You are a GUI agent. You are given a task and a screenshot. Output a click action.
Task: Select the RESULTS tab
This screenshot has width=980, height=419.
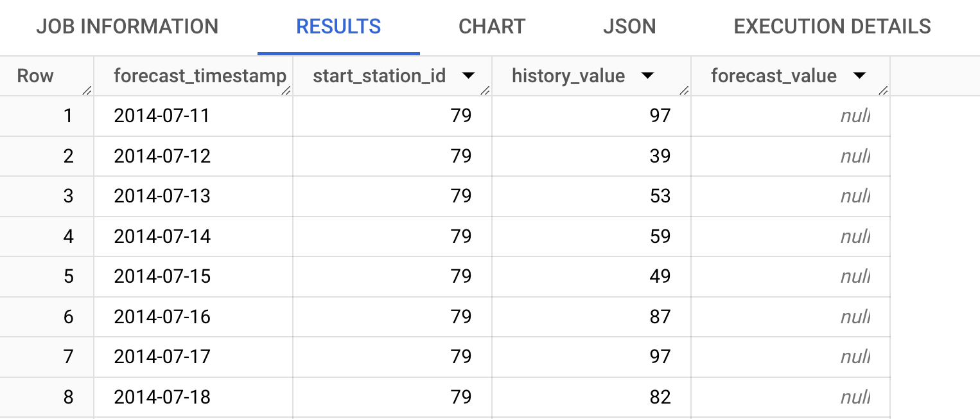[338, 27]
